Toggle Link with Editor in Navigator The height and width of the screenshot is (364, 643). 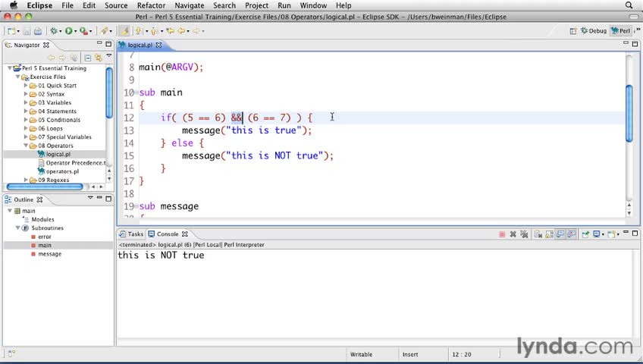click(99, 58)
